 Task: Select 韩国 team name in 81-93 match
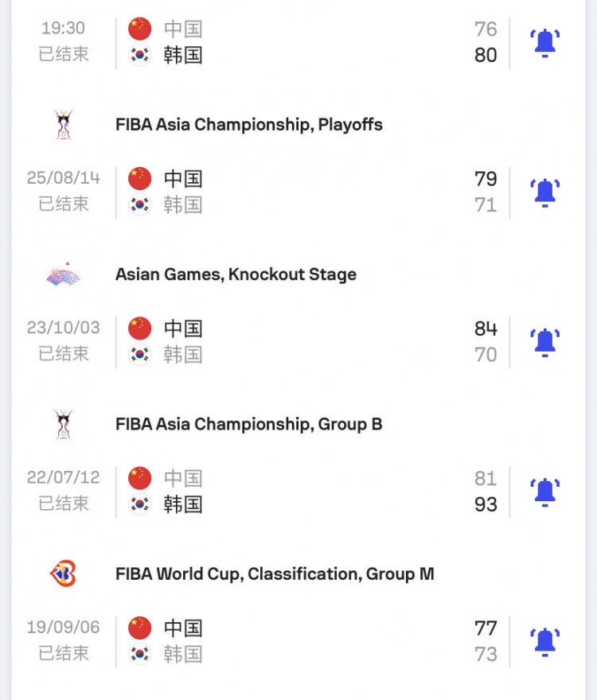tap(183, 504)
